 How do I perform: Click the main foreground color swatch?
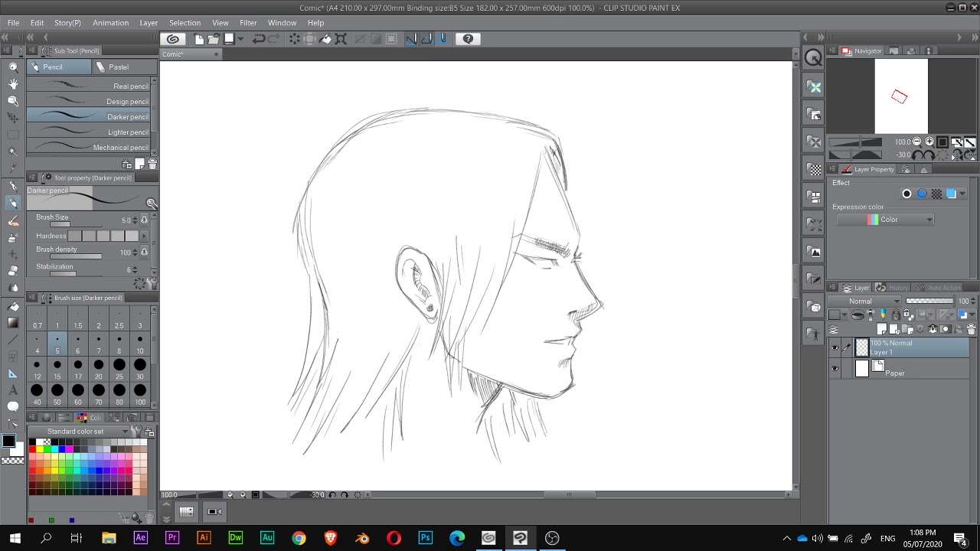pyautogui.click(x=8, y=441)
